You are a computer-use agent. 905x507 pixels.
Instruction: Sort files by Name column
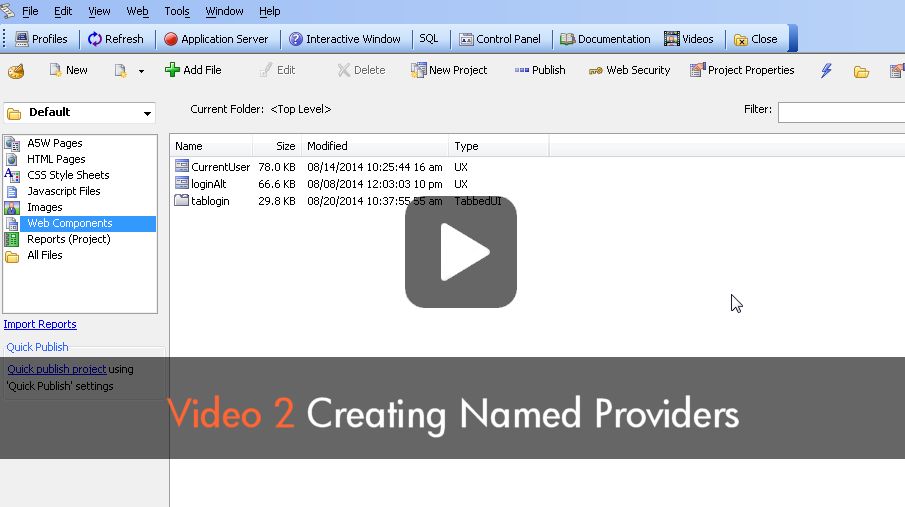pos(211,146)
